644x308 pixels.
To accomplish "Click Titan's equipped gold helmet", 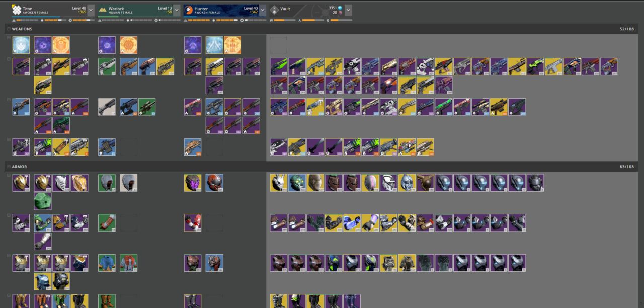I will tap(21, 183).
